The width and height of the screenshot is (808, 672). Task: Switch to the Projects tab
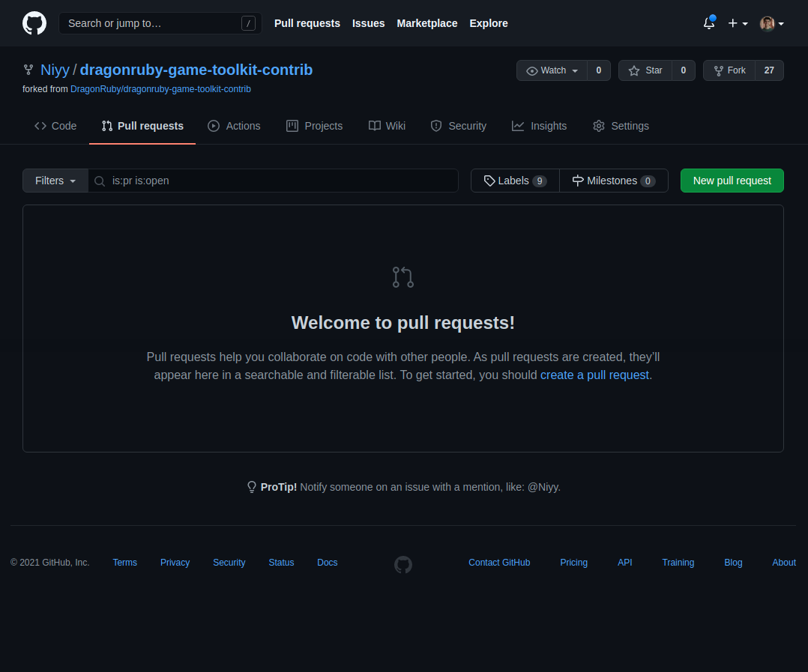(314, 126)
